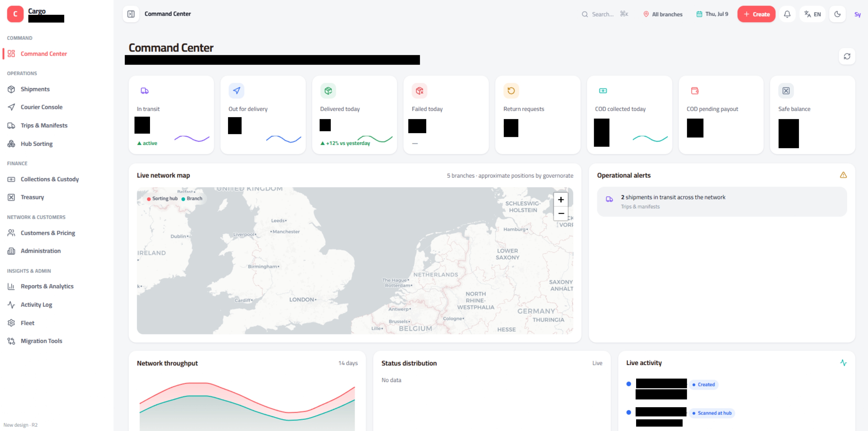Viewport: 868px width, 431px height.
Task: Open Courier Console
Action: click(57, 107)
